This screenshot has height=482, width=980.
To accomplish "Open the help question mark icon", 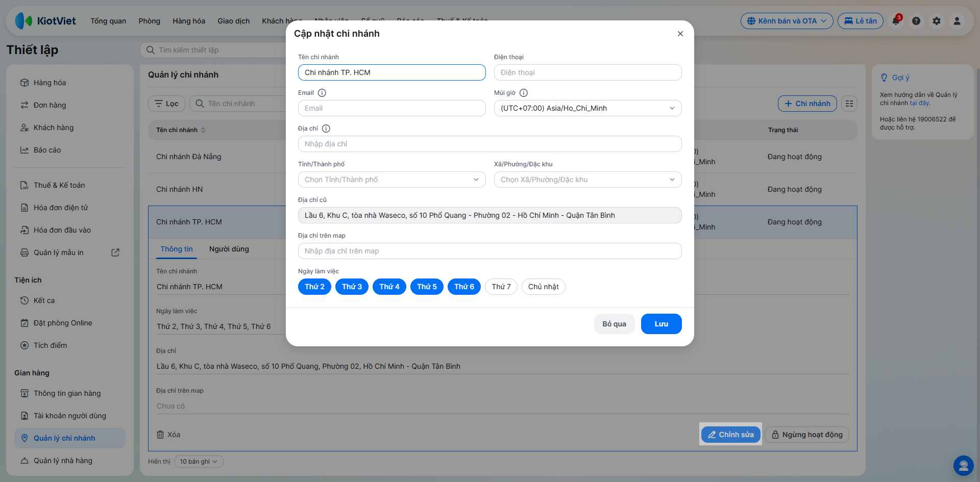I will click(916, 21).
